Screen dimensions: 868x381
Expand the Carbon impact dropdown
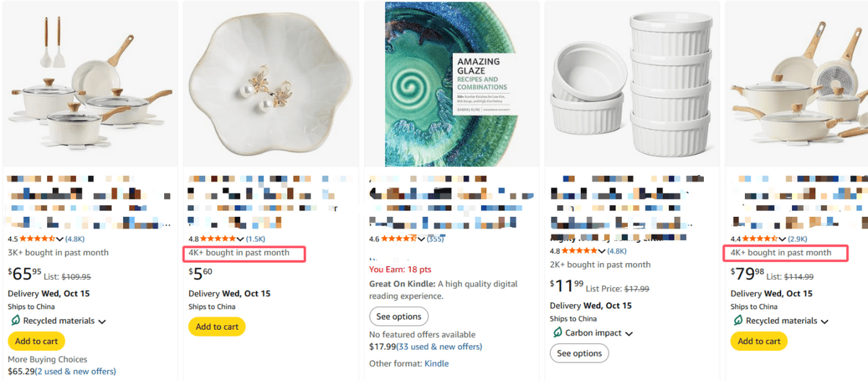[x=629, y=333]
